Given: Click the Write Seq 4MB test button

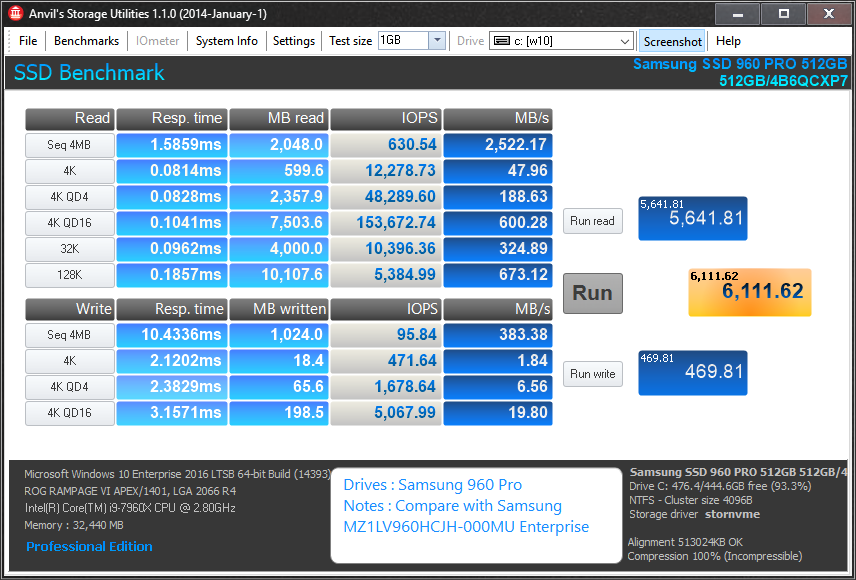Looking at the screenshot, I should pyautogui.click(x=69, y=335).
